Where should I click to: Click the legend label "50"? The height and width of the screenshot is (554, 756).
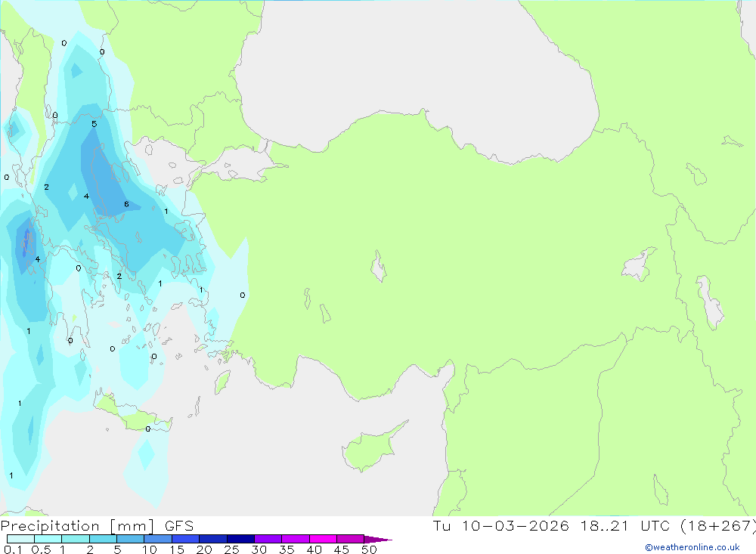click(369, 549)
